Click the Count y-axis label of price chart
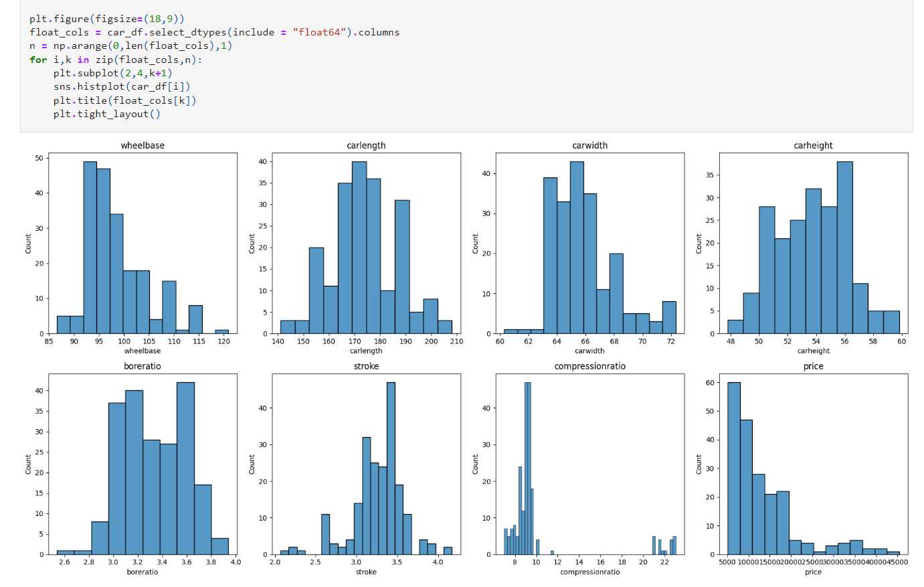This screenshot has width=924, height=587. 699,465
